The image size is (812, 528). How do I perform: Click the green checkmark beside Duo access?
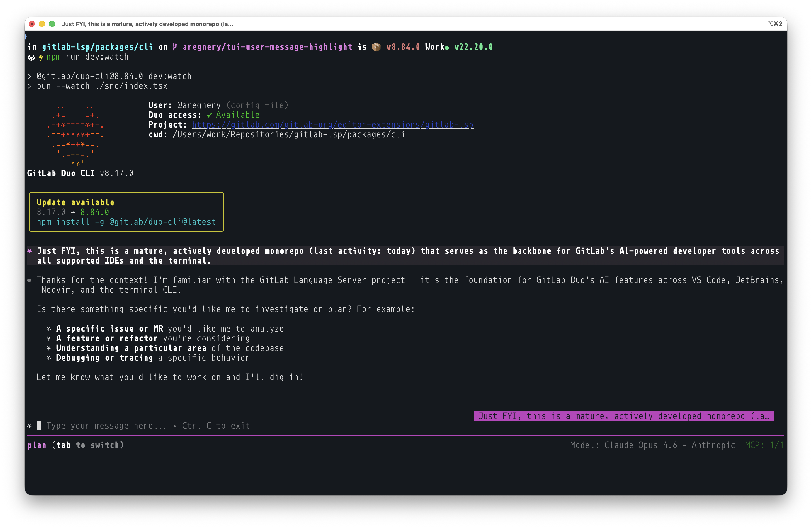209,115
